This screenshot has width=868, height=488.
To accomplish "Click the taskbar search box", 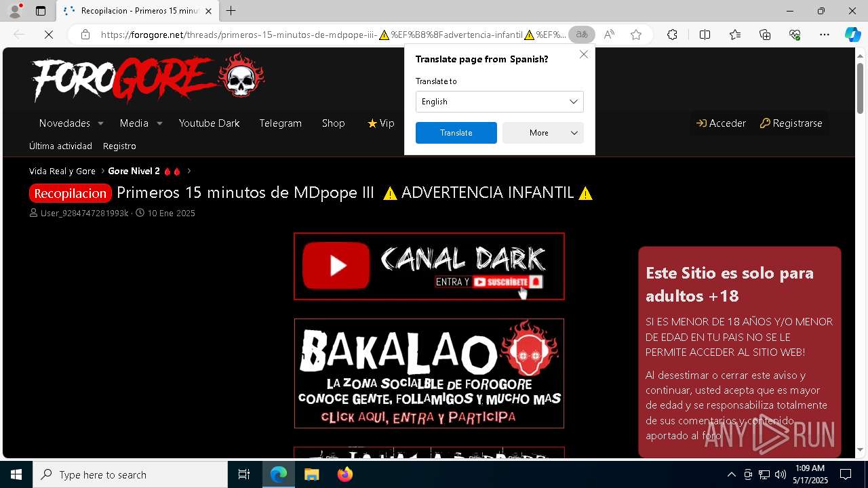I will [x=130, y=474].
